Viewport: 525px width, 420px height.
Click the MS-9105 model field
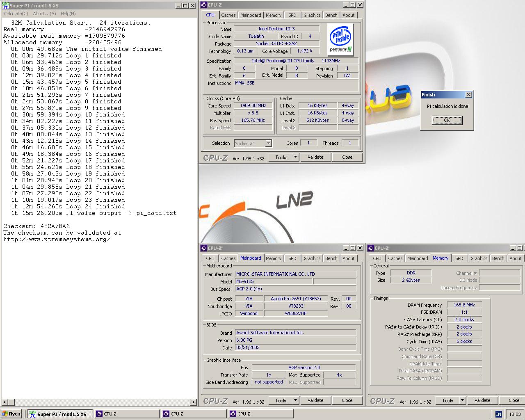point(274,281)
